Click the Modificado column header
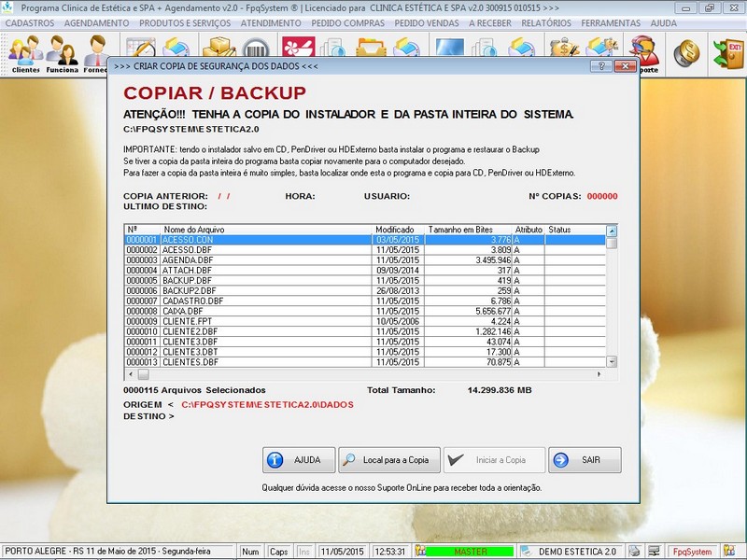The image size is (747, 560). (x=398, y=230)
